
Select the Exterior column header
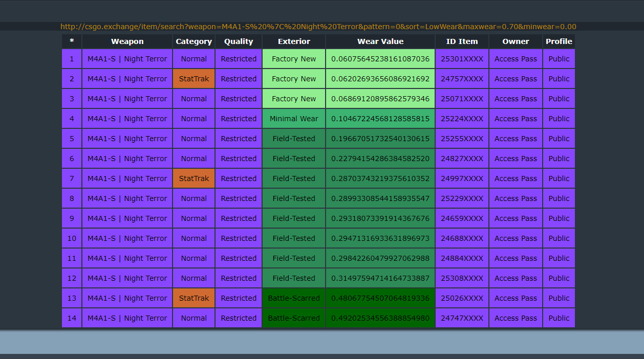click(294, 41)
